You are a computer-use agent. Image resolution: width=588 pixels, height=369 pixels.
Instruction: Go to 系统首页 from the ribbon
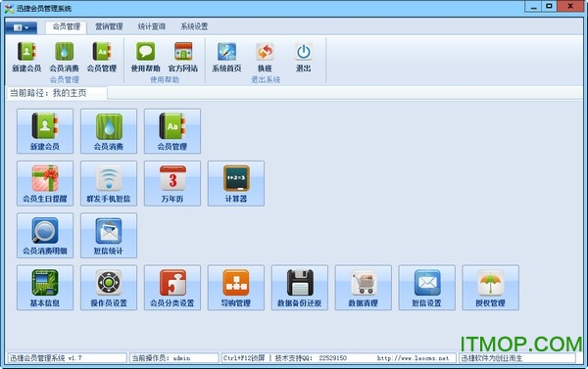point(227,57)
